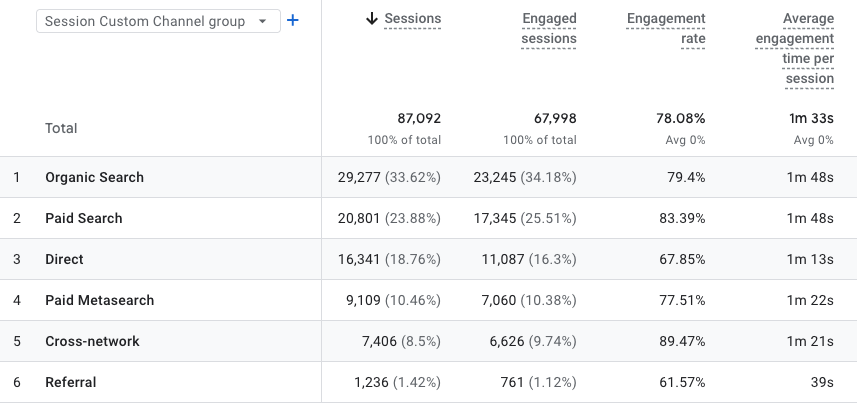Click the Total row label

tap(61, 128)
